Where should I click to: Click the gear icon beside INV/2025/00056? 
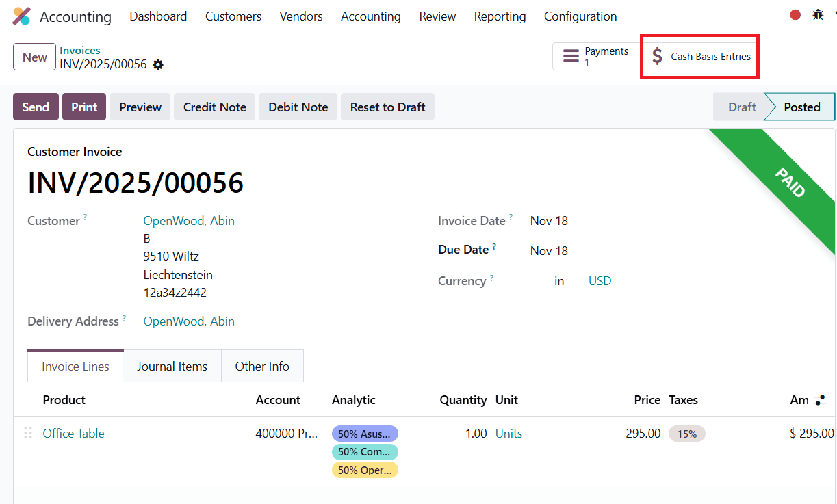158,64
